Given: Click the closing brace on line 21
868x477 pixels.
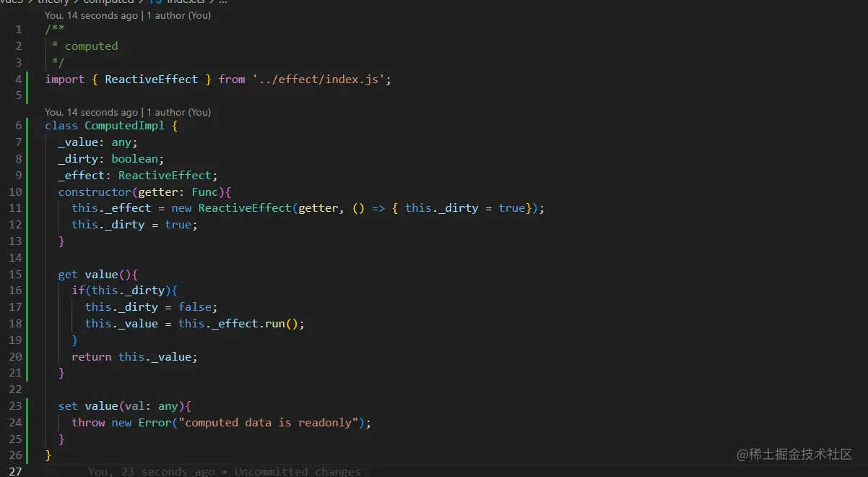Looking at the screenshot, I should [x=61, y=373].
